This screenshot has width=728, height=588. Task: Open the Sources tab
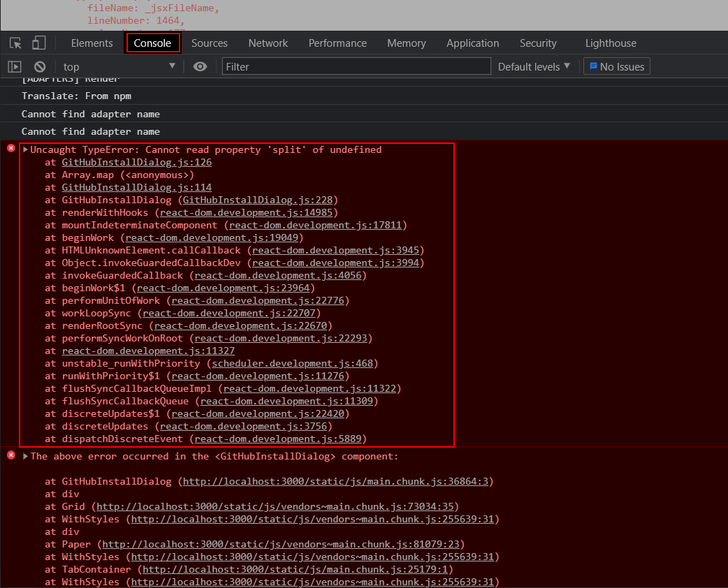point(210,43)
